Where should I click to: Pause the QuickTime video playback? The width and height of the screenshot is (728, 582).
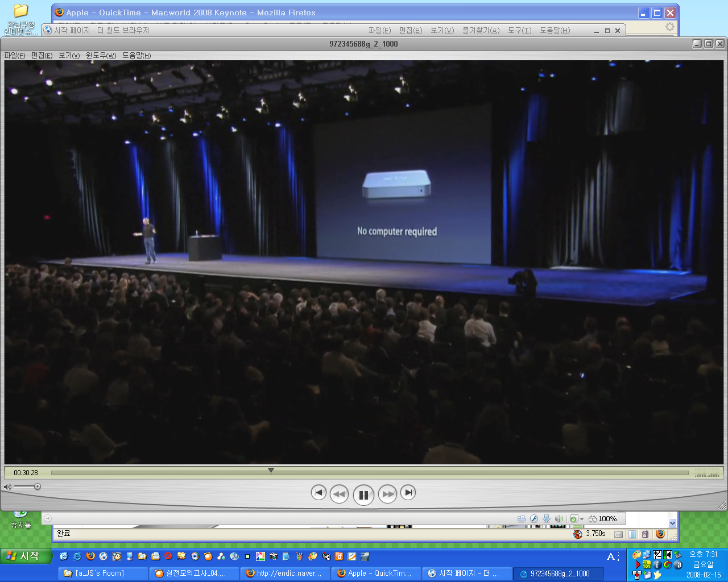click(x=363, y=495)
